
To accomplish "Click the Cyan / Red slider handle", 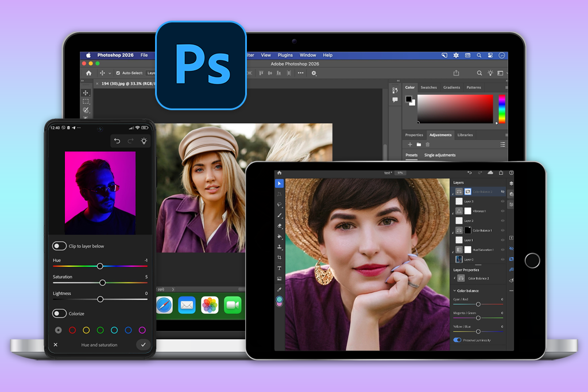I will 478,304.
